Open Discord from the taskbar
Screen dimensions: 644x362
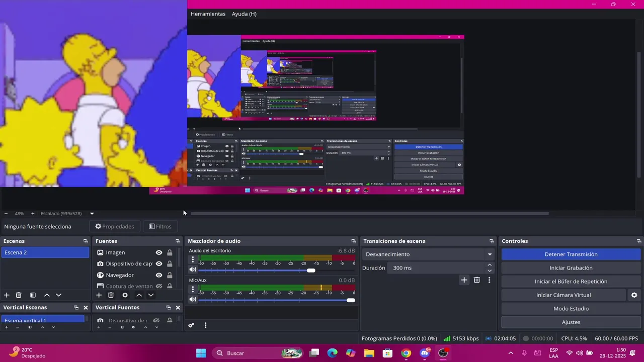tap(424, 353)
